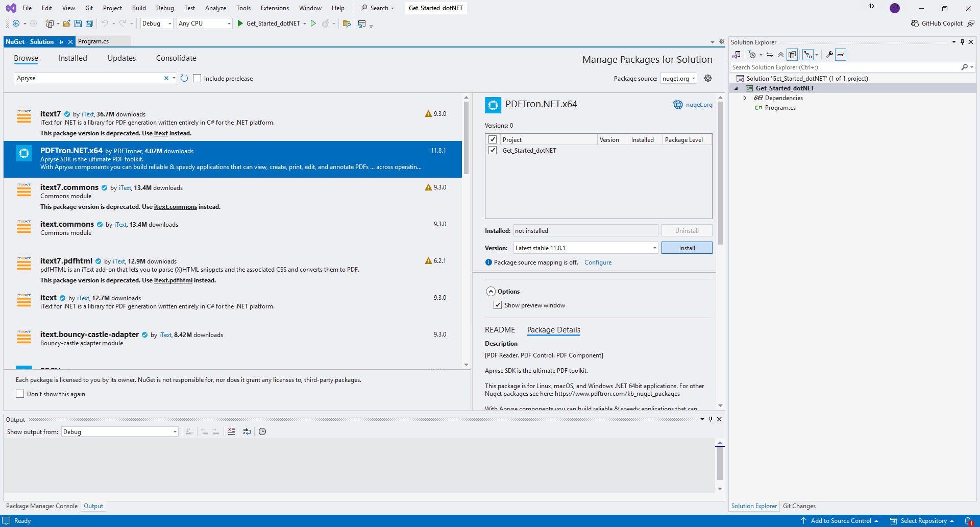Screen dimensions: 980x527
Task: Open Properties wrench in Solution Explorer
Action: (x=829, y=55)
